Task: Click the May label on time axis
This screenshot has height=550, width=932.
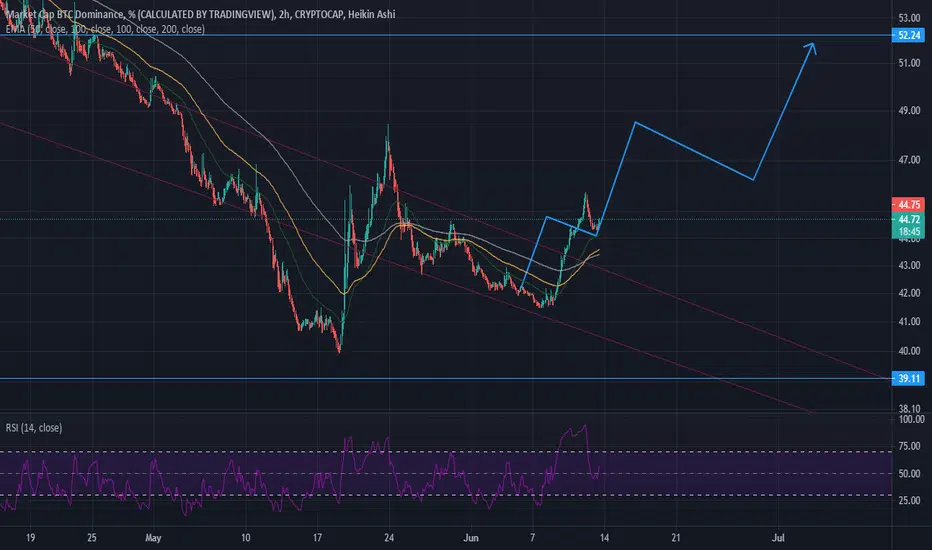Action: click(153, 538)
